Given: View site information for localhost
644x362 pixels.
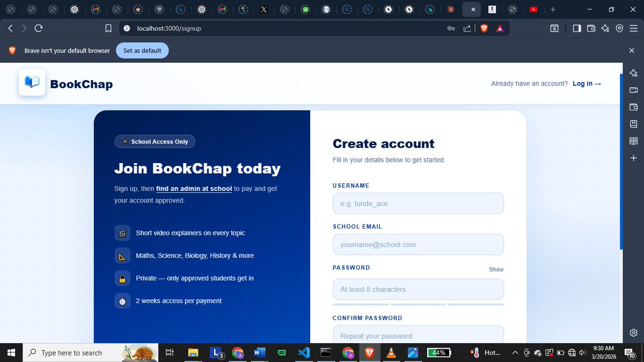Looking at the screenshot, I should pyautogui.click(x=127, y=28).
